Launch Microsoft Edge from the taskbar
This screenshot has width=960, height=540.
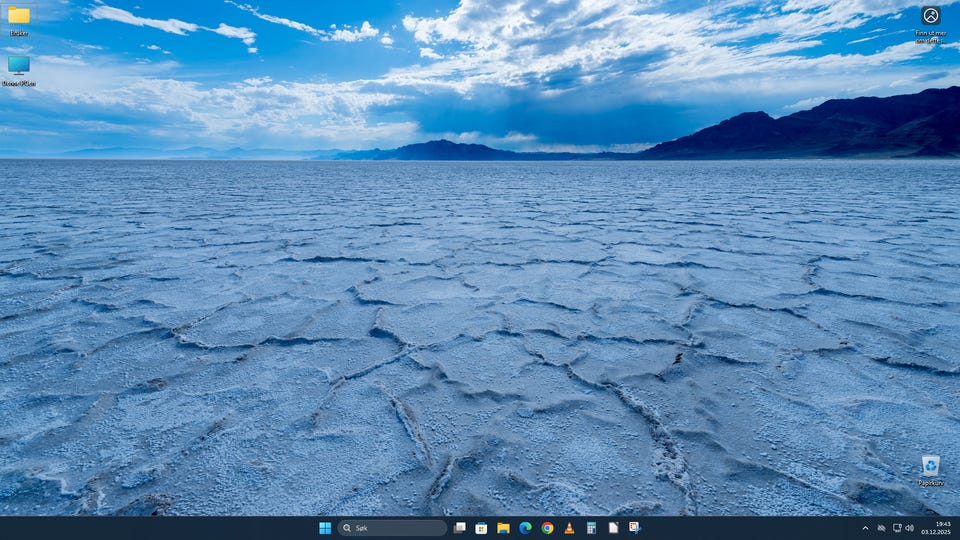pos(525,528)
